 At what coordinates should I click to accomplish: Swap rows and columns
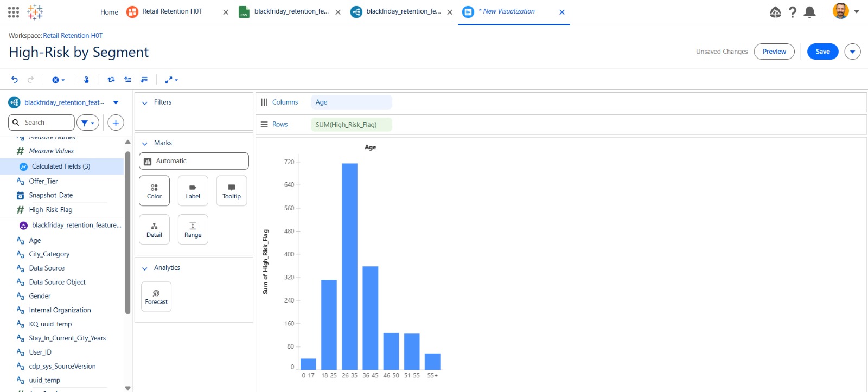111,80
